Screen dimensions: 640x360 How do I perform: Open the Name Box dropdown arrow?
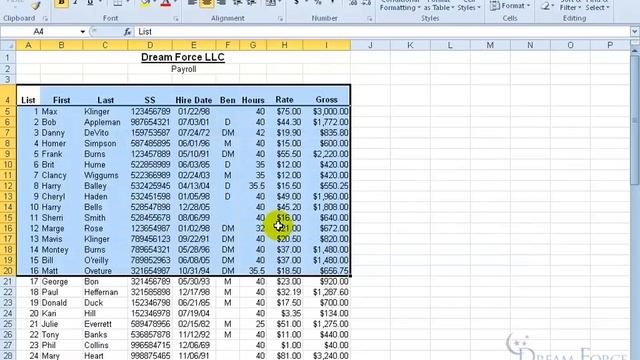pyautogui.click(x=82, y=32)
